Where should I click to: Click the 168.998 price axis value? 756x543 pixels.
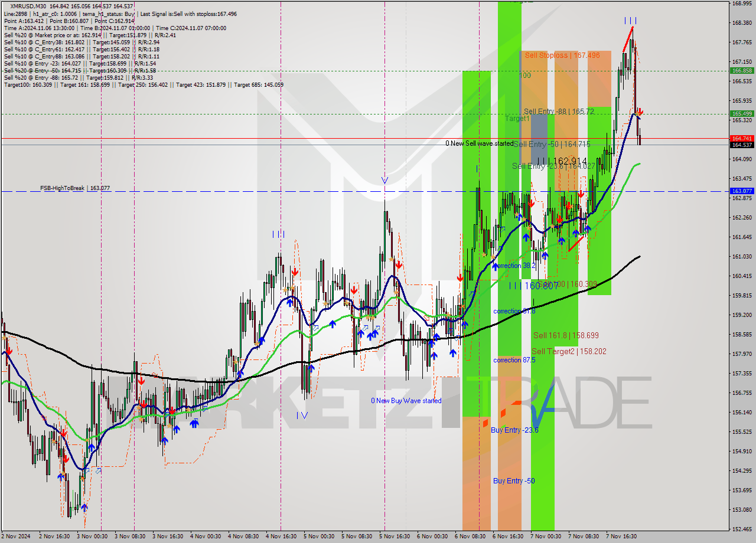coord(742,3)
